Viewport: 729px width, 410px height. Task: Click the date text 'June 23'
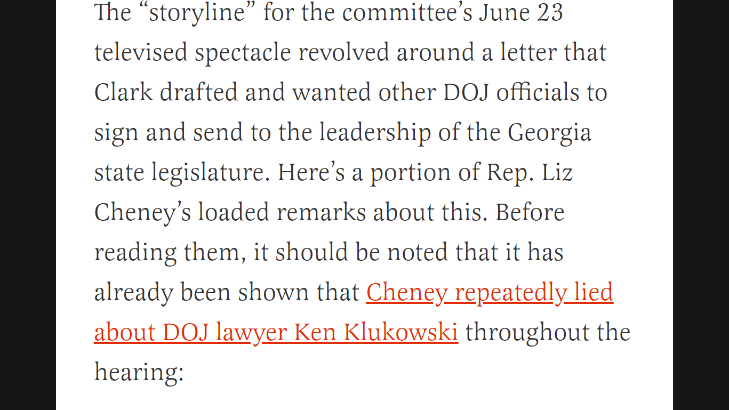tap(521, 12)
